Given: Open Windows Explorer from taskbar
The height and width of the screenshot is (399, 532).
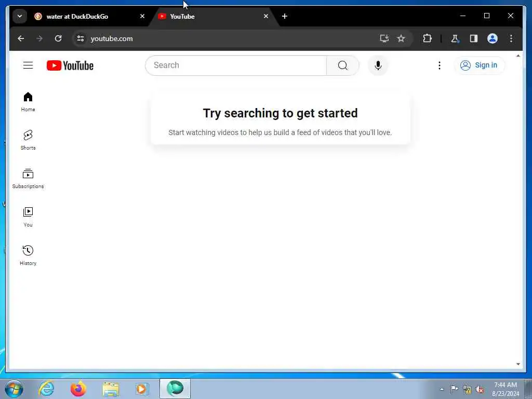Looking at the screenshot, I should (111, 389).
